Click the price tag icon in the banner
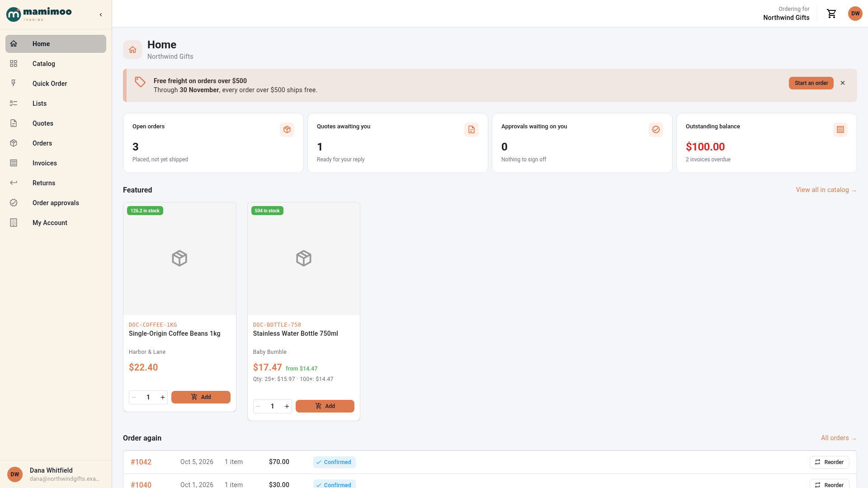868x488 pixels. 140,82
